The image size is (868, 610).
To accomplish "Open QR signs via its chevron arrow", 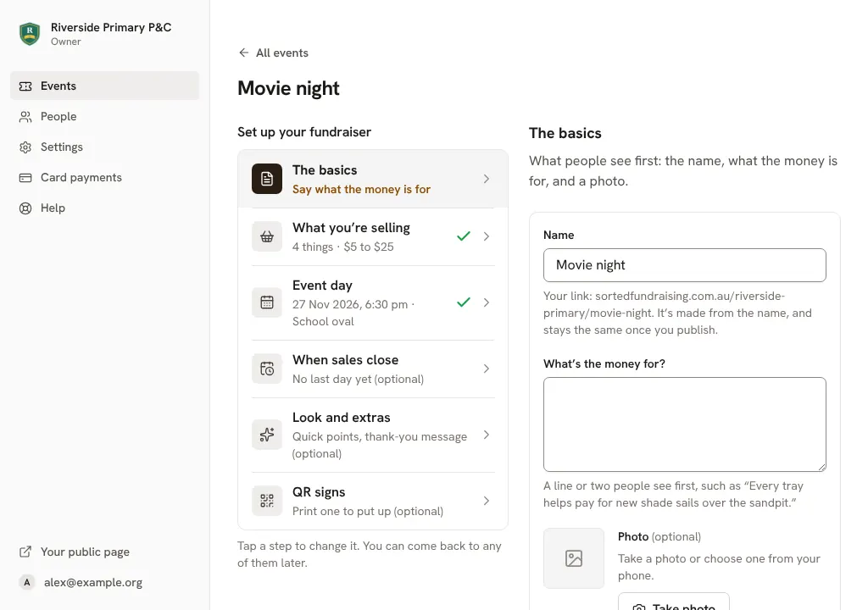I will (x=486, y=501).
